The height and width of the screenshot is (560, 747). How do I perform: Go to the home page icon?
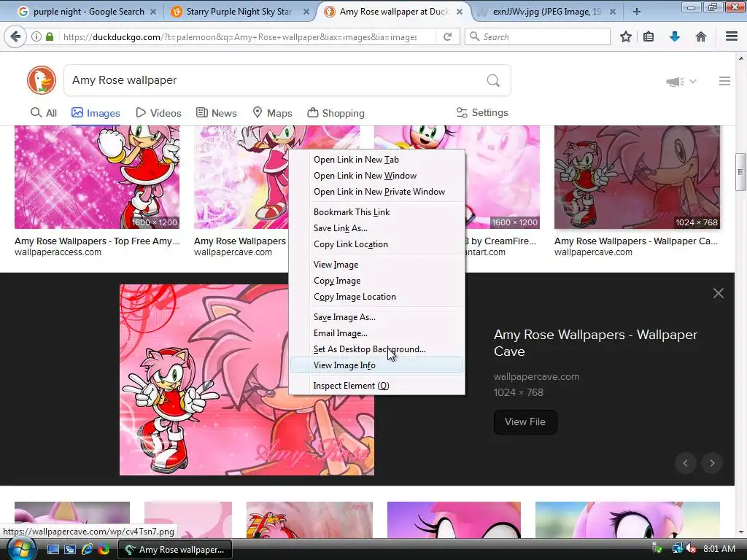point(701,36)
